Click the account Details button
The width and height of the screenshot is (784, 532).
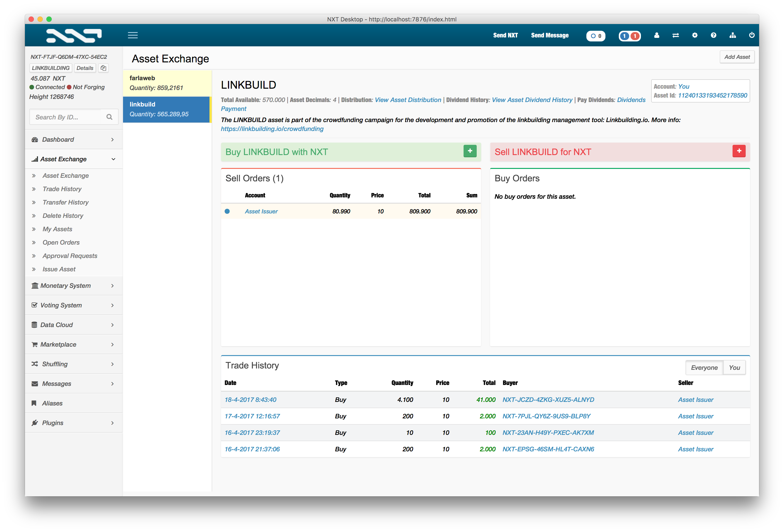pos(85,68)
